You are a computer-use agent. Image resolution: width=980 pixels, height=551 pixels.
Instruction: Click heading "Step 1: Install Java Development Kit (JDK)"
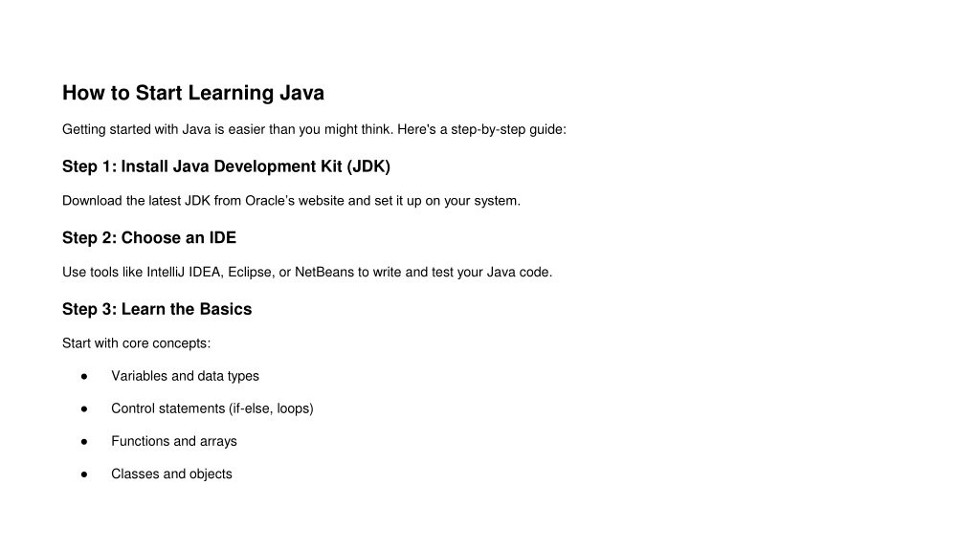coord(226,166)
